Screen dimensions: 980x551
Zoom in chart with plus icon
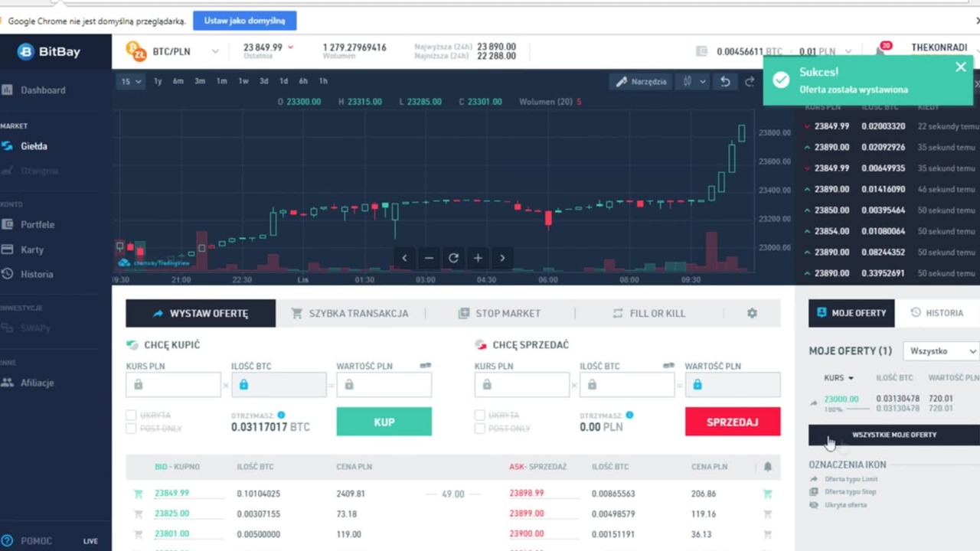(x=478, y=258)
